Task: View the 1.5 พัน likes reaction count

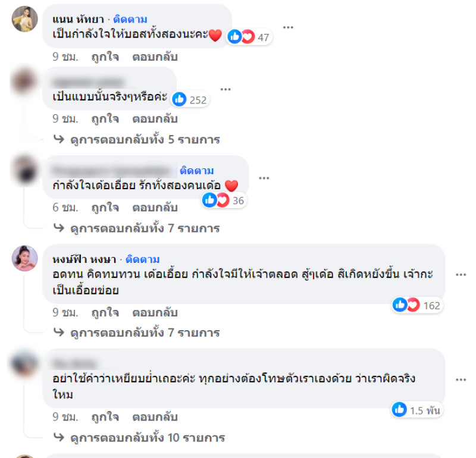Action: click(416, 410)
